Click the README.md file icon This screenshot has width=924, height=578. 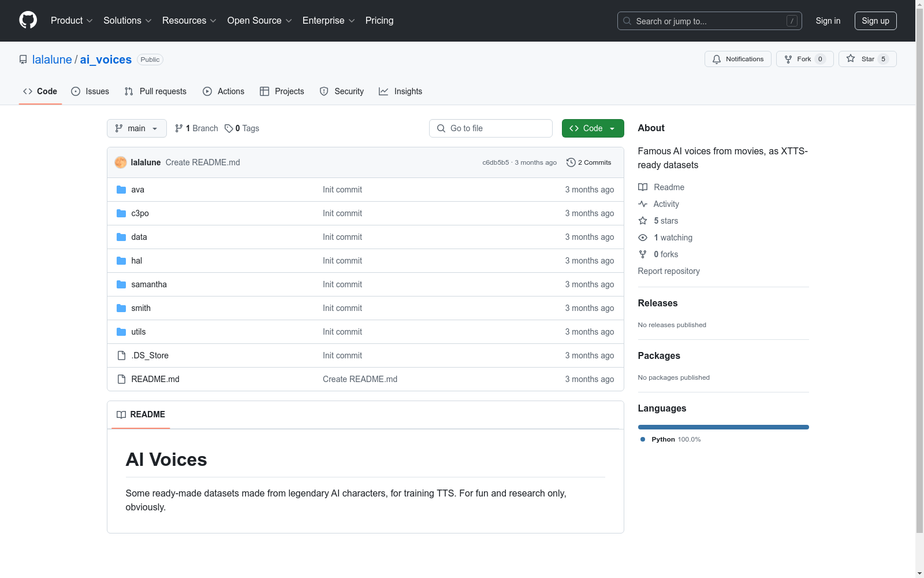pyautogui.click(x=121, y=379)
